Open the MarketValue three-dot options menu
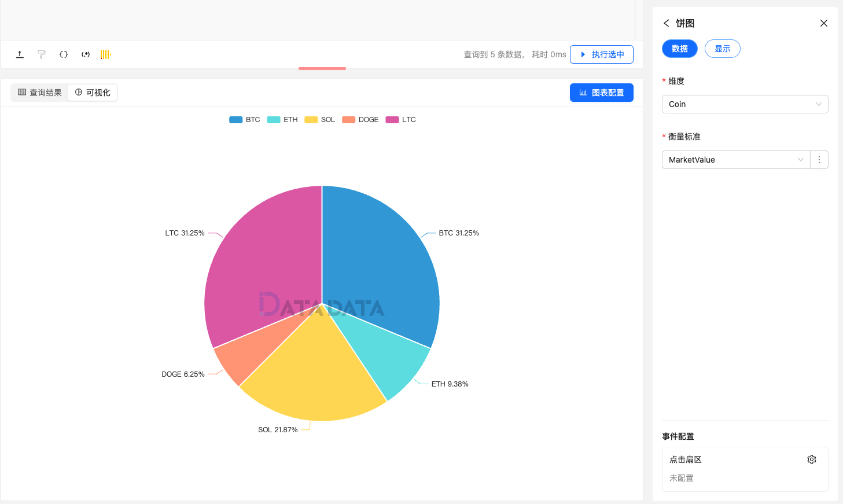Viewport: 843px width, 504px height. click(x=819, y=160)
